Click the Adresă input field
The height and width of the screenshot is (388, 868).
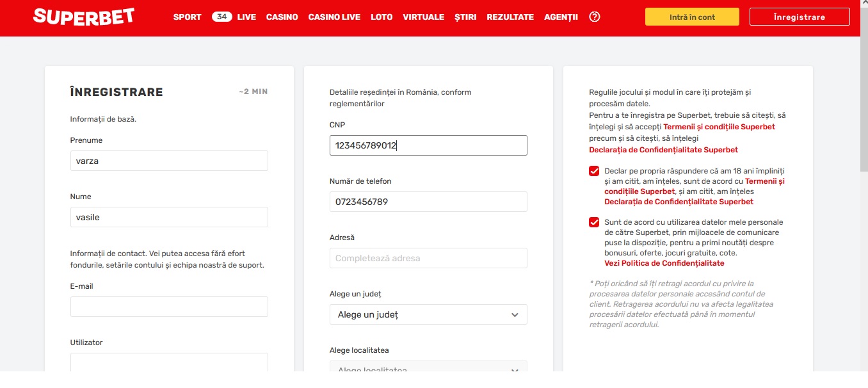(x=428, y=258)
